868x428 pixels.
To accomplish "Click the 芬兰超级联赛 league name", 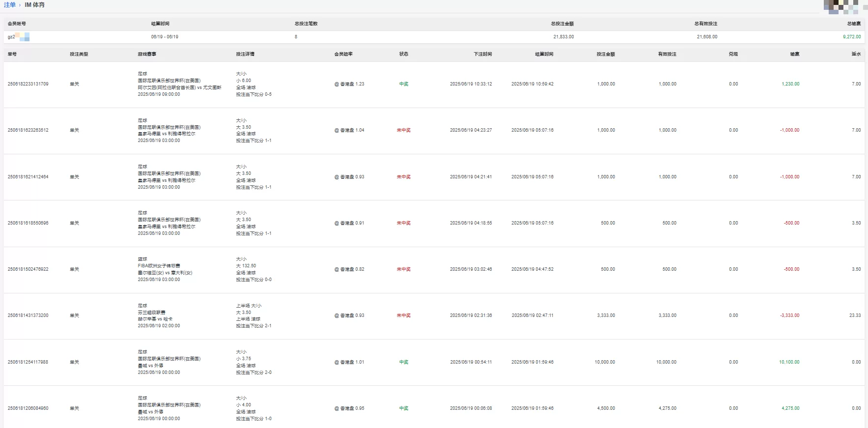I will click(151, 313).
